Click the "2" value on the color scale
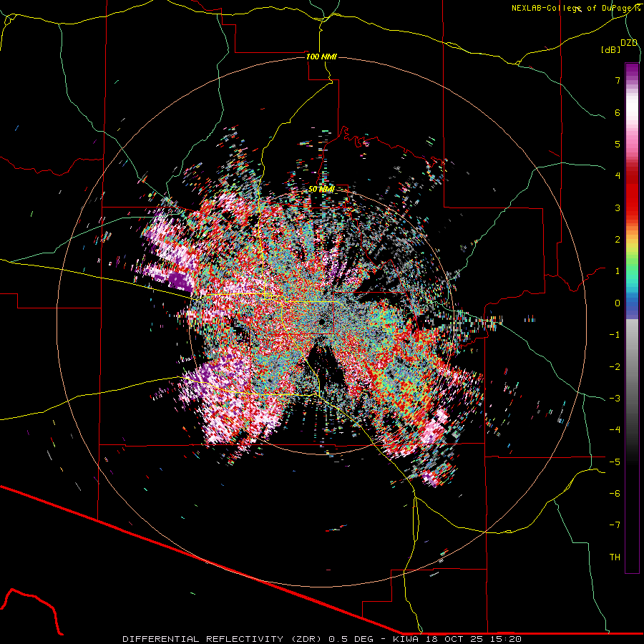Viewport: 644px width, 644px height. [x=618, y=240]
